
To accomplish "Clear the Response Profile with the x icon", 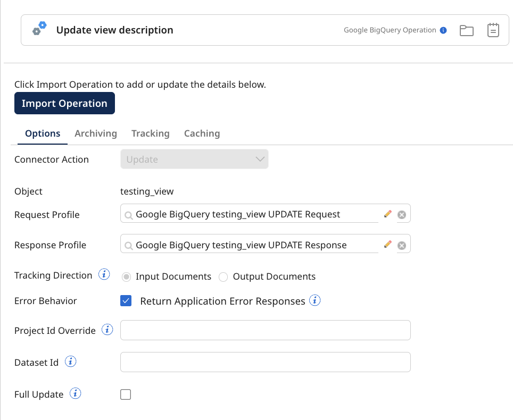I will point(402,245).
